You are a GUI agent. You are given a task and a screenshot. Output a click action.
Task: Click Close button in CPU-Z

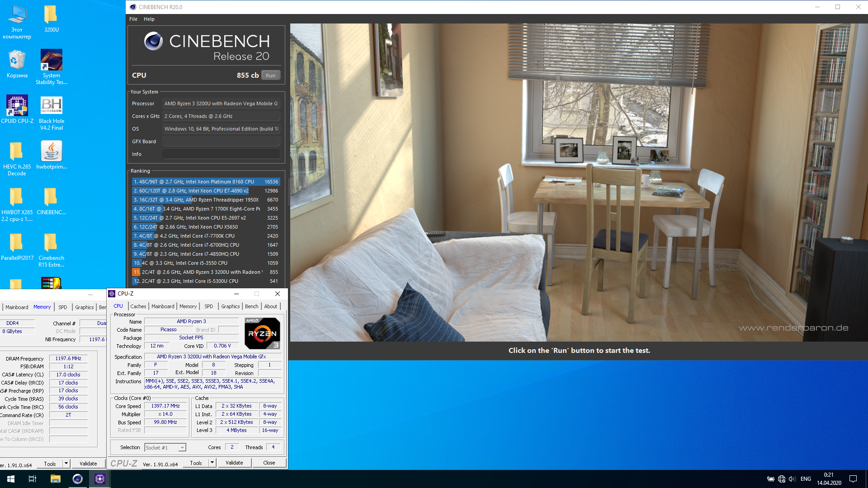(x=269, y=463)
